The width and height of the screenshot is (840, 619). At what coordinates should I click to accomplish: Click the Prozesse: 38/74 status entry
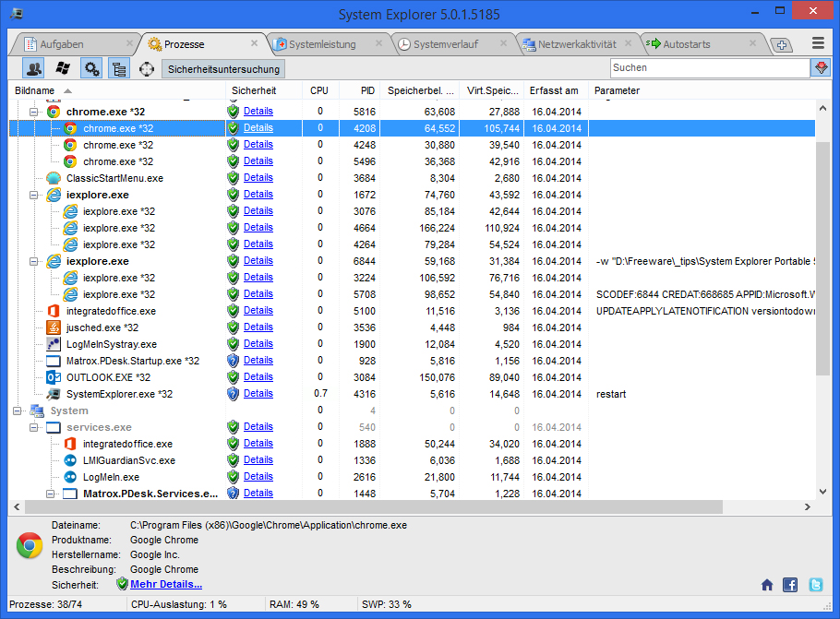click(x=46, y=604)
